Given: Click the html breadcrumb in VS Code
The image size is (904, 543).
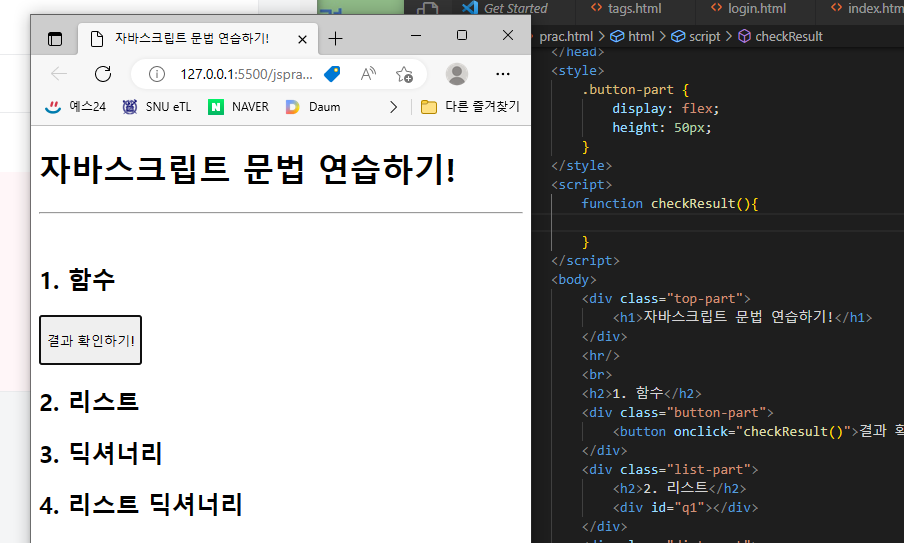Looking at the screenshot, I should (632, 36).
